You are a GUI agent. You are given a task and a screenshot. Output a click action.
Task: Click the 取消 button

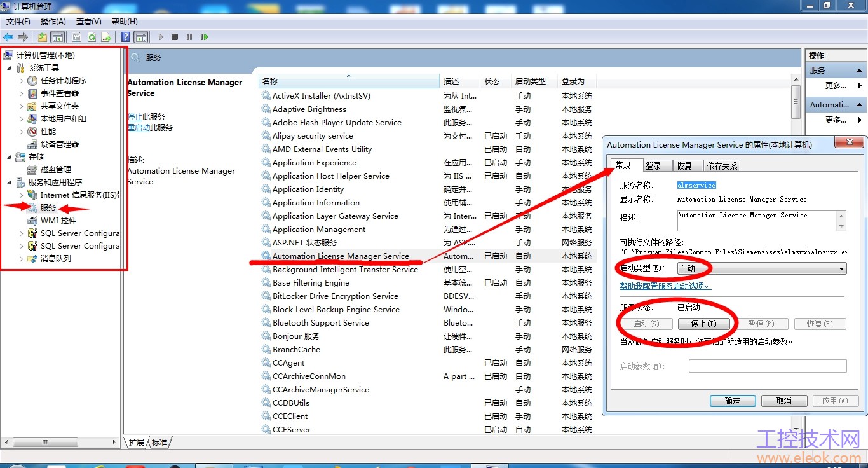(784, 401)
